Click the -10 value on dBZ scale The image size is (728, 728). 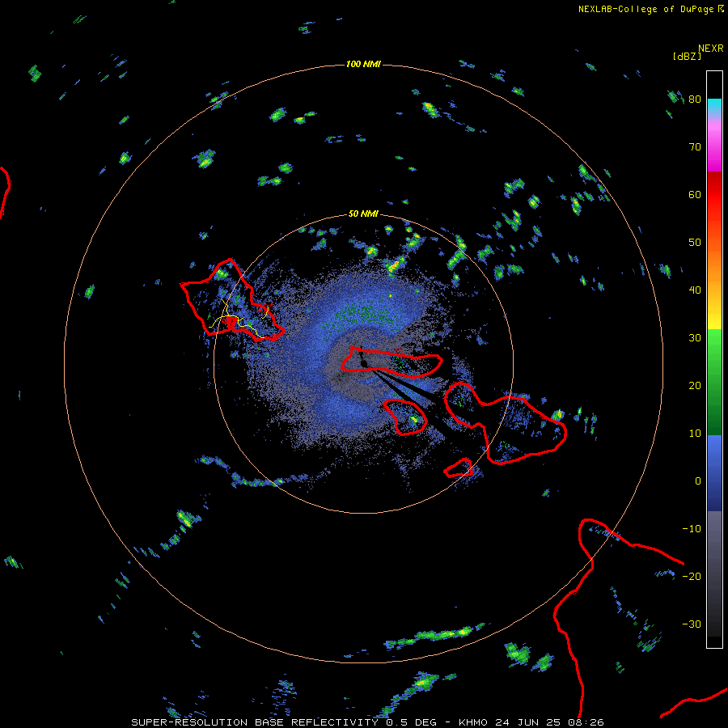coord(692,529)
